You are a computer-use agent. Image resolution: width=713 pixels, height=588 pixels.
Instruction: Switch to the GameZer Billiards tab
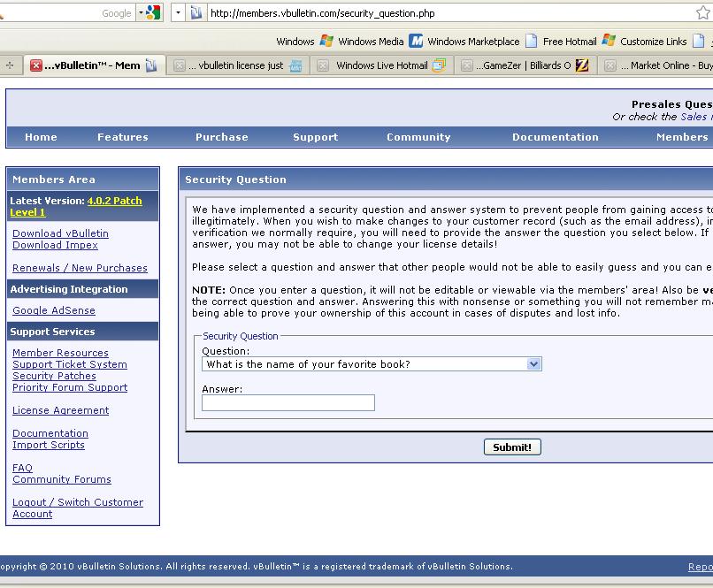tap(525, 66)
